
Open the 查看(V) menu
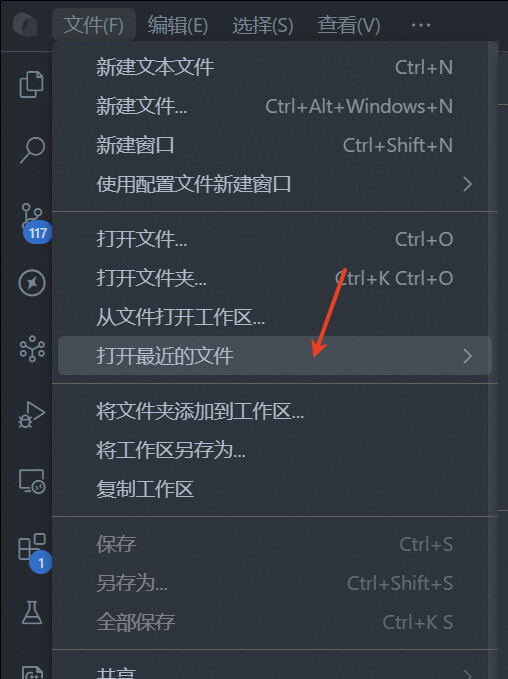pyautogui.click(x=349, y=25)
